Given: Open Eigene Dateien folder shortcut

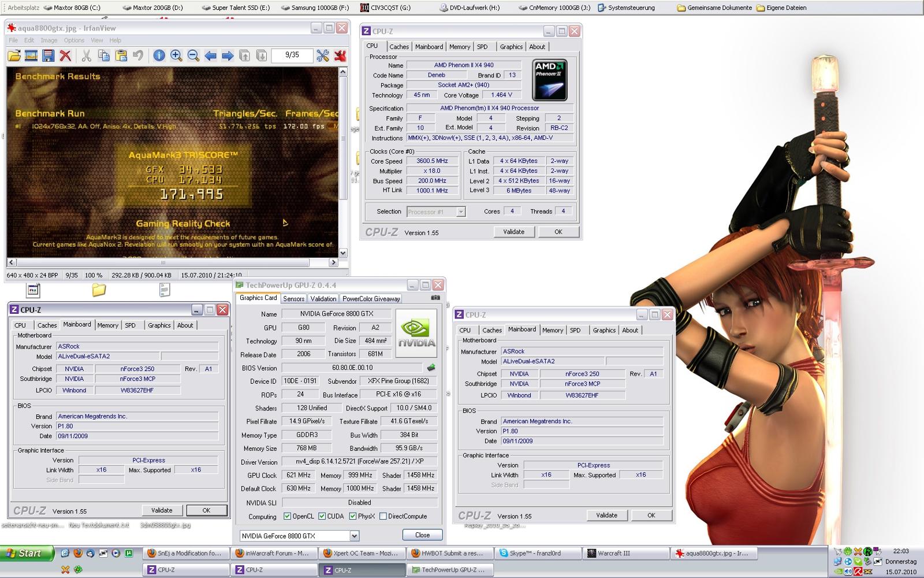Looking at the screenshot, I should (x=781, y=8).
